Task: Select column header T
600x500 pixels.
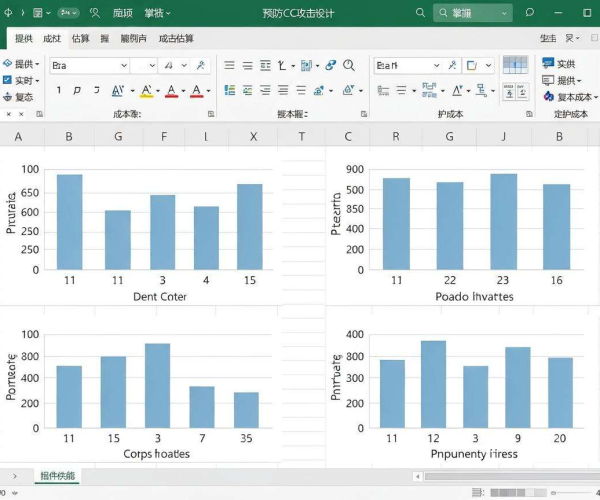Action: click(302, 137)
